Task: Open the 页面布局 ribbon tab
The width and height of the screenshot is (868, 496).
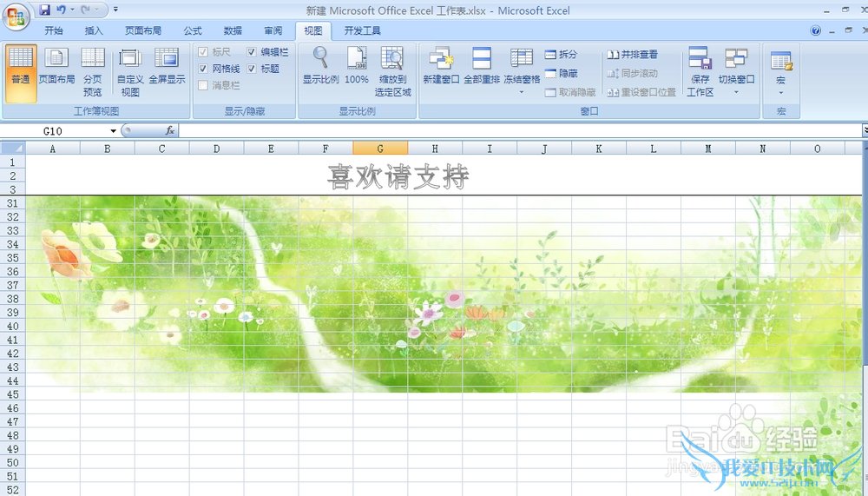Action: click(143, 30)
